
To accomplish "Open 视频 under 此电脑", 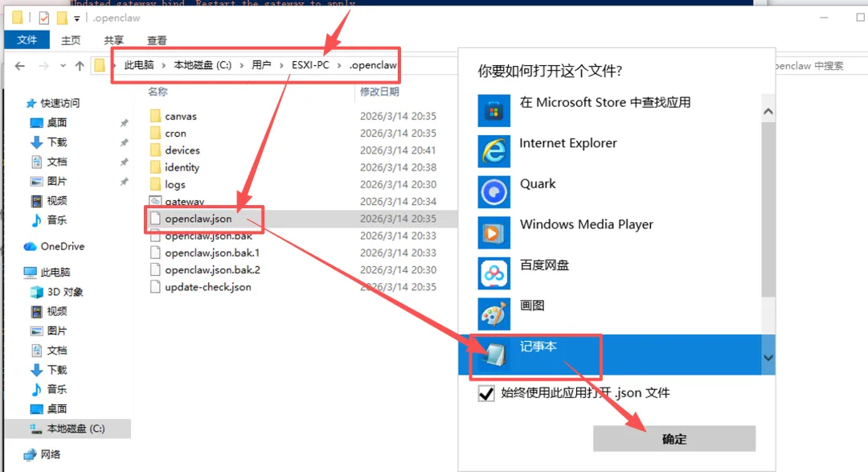I will point(56,311).
